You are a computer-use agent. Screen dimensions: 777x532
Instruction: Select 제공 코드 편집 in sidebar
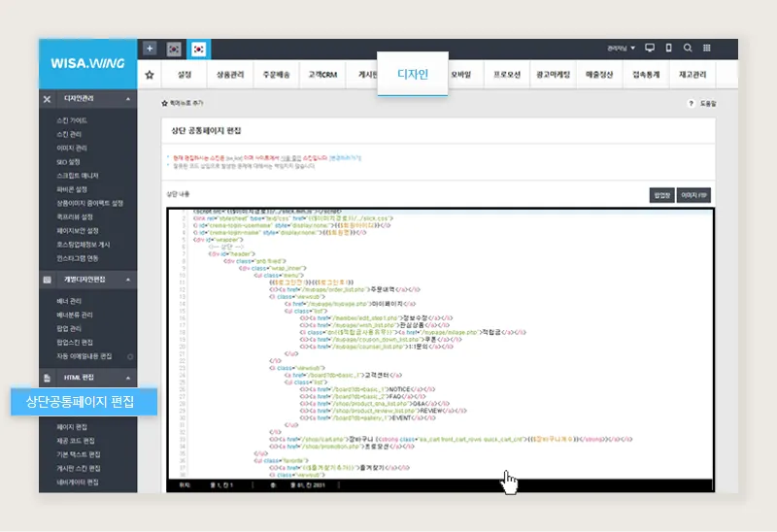[76, 441]
